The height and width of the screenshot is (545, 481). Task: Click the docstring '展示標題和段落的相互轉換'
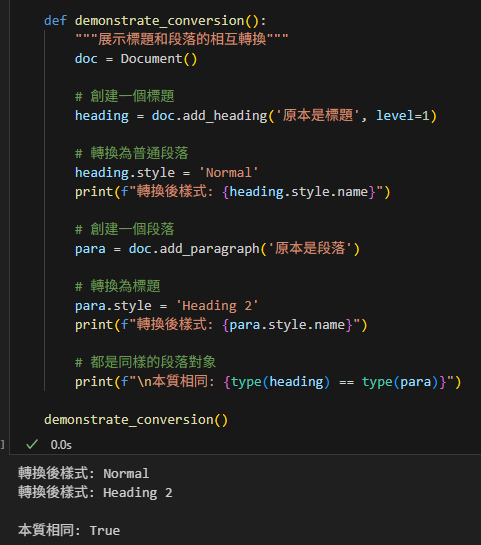click(x=182, y=39)
